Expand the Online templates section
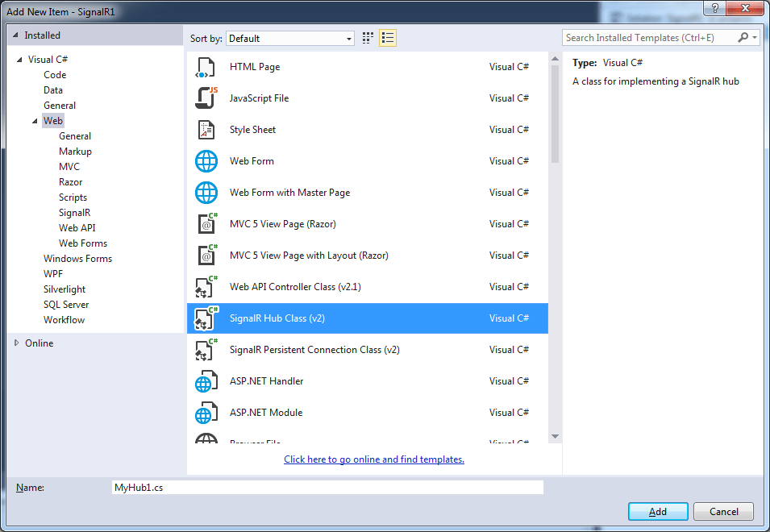The width and height of the screenshot is (770, 532). pos(16,343)
